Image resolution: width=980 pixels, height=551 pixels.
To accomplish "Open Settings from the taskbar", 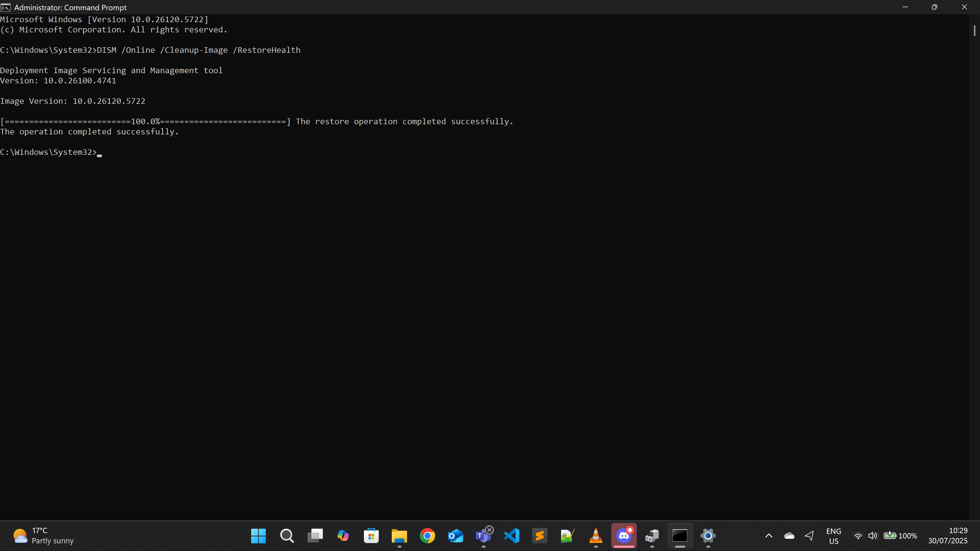I will 708,536.
